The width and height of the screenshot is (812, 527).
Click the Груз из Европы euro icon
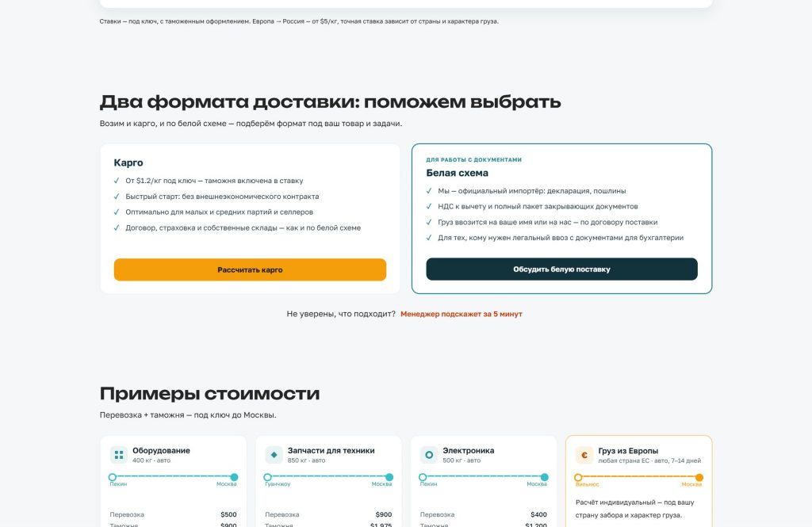pos(584,456)
